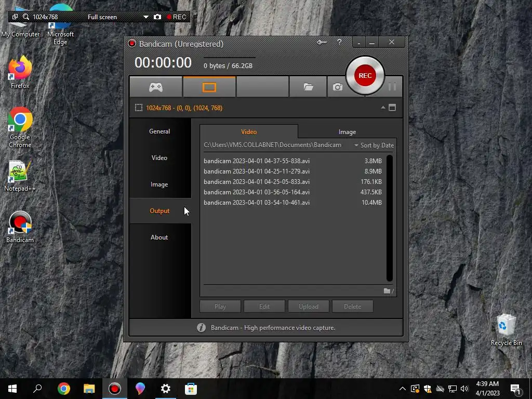
Task: Click the file list vertical scrollbar
Action: (390, 218)
